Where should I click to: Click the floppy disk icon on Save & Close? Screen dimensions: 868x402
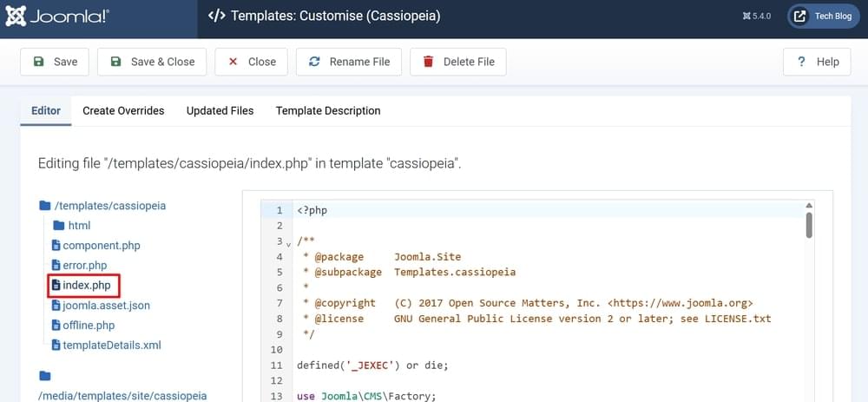[x=115, y=62]
